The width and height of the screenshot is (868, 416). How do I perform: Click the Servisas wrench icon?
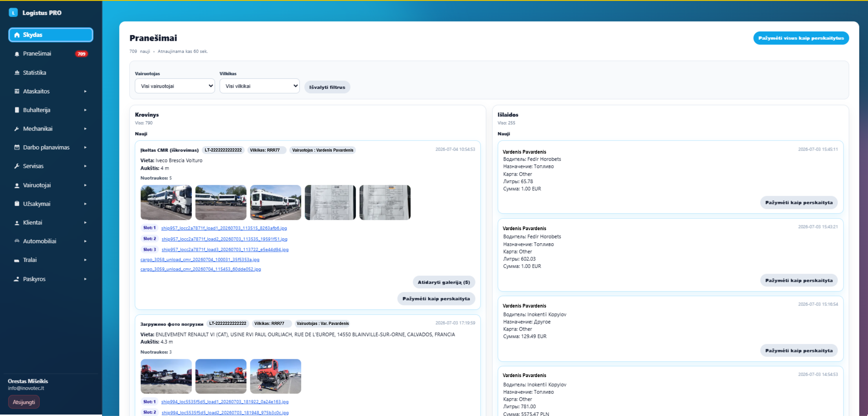pos(17,166)
